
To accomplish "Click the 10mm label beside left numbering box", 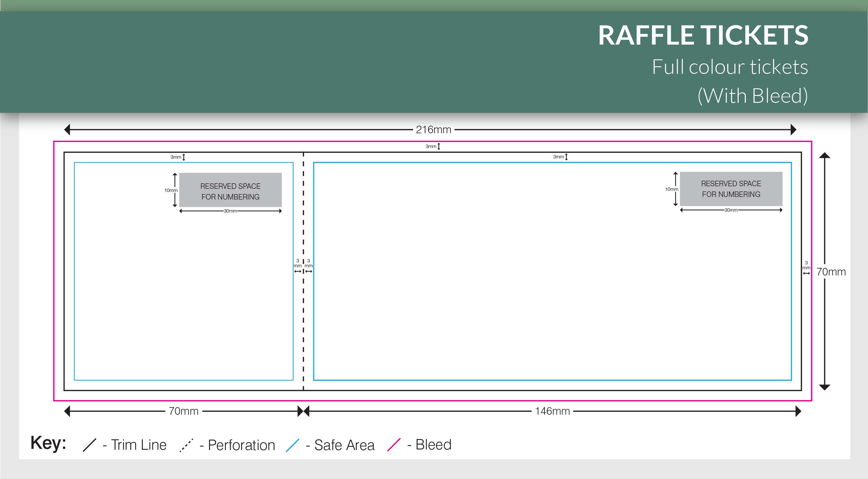I will pos(171,190).
